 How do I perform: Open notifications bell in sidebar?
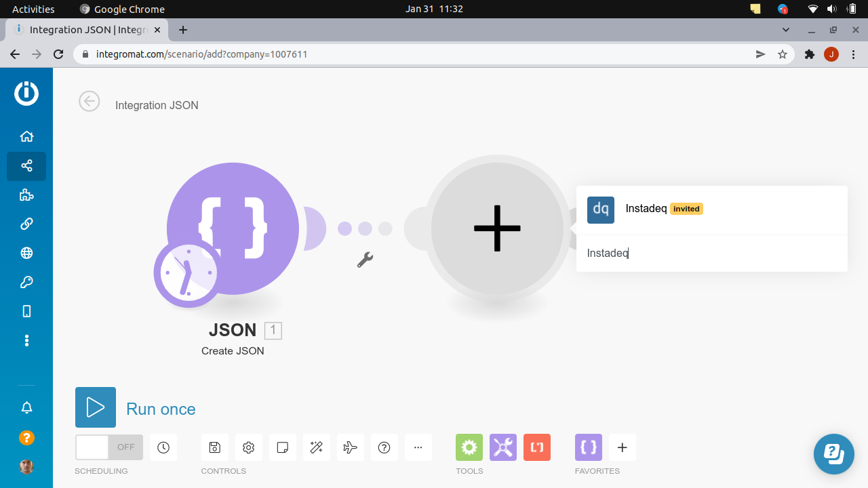[x=26, y=408]
